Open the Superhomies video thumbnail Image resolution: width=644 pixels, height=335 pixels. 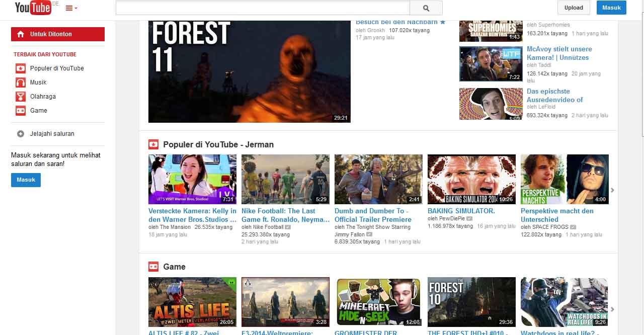click(x=491, y=31)
